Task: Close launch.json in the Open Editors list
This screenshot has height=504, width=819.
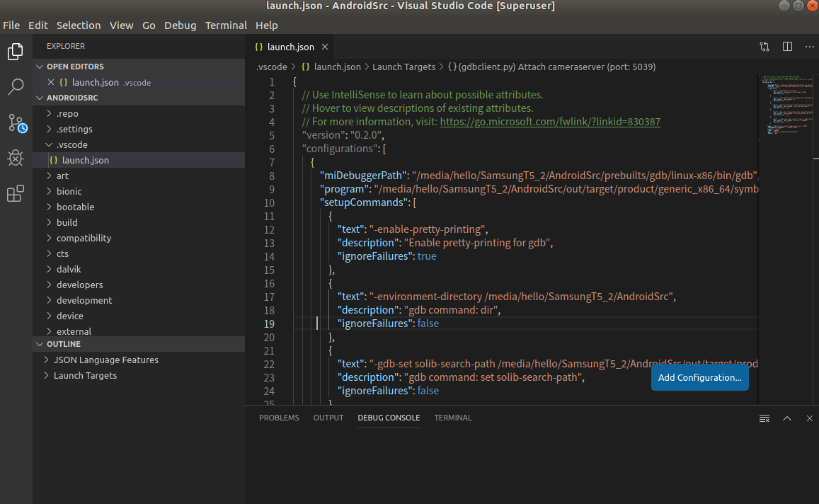Action: 50,82
